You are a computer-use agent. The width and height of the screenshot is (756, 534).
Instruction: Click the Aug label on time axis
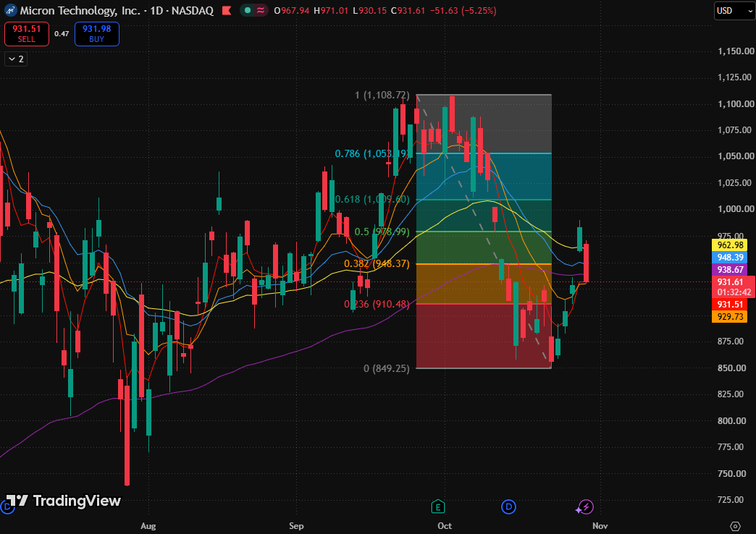click(x=148, y=526)
